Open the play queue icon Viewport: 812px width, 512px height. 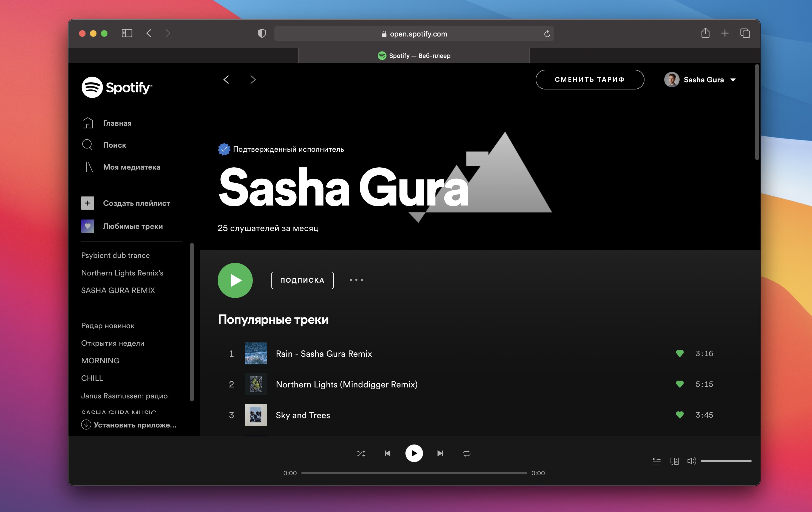(x=657, y=461)
